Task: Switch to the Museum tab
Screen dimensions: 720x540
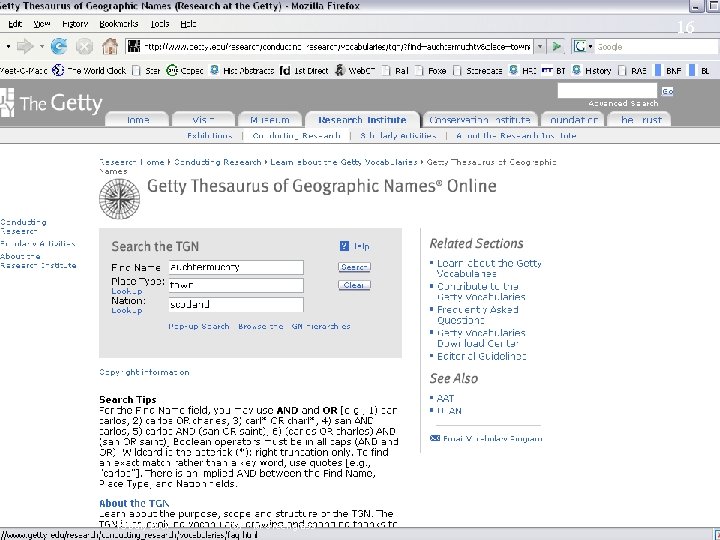Action: [270, 120]
